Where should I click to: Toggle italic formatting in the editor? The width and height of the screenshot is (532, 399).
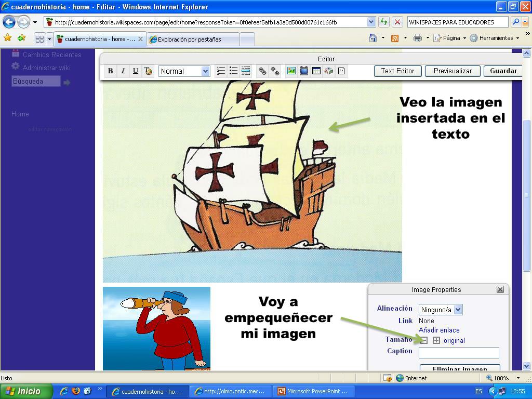coord(123,71)
